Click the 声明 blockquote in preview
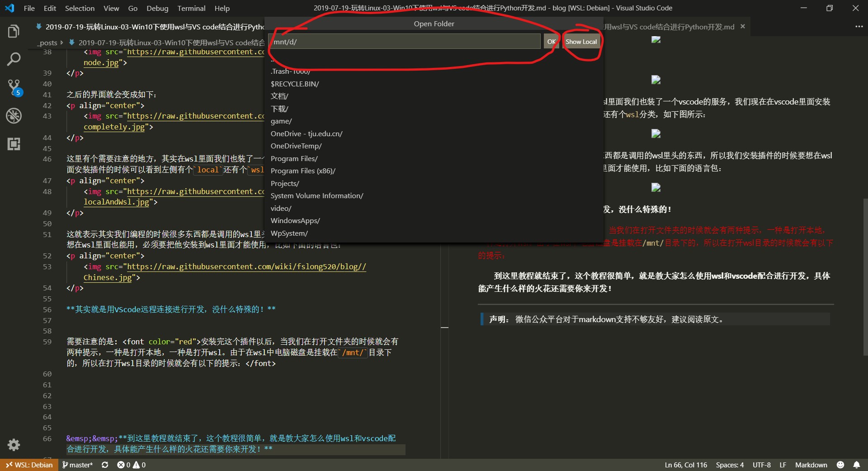 (x=655, y=319)
